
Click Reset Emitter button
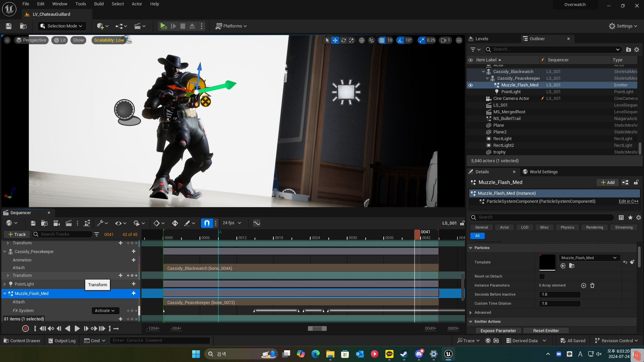click(x=546, y=331)
